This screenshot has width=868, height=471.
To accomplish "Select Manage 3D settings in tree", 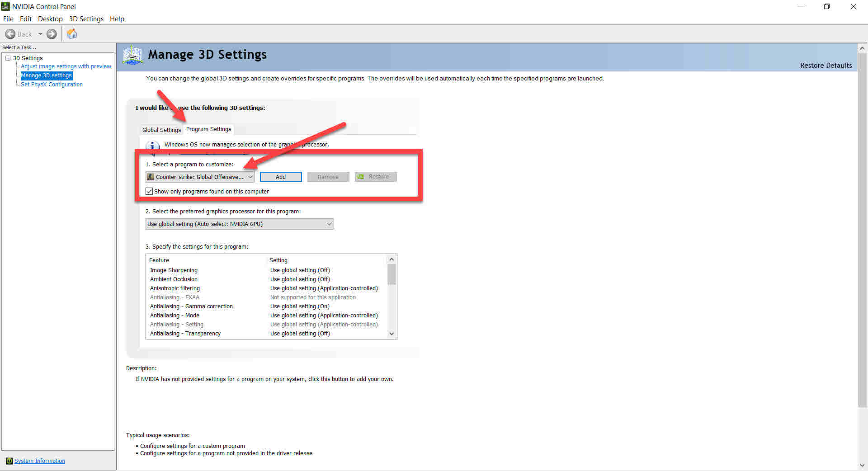I will [47, 75].
